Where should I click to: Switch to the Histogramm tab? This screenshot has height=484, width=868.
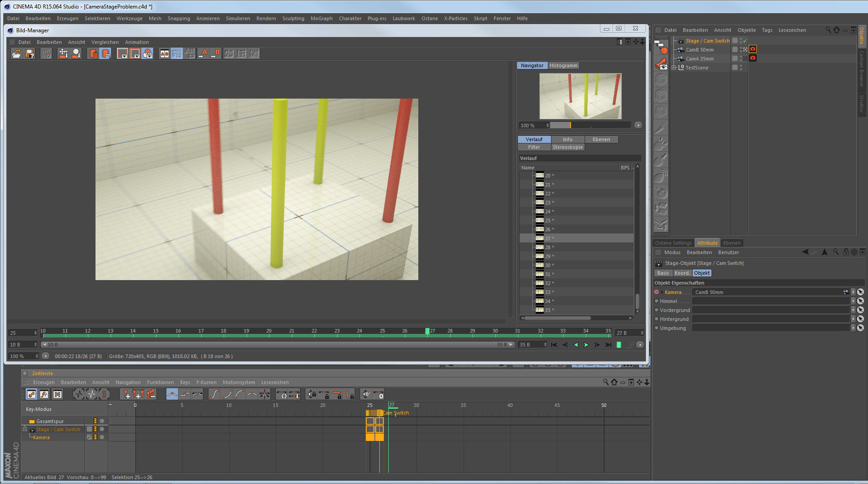coord(563,65)
